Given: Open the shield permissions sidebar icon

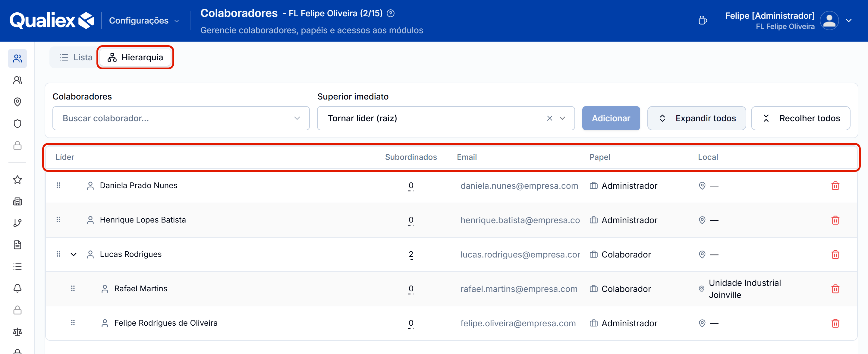Looking at the screenshot, I should point(17,124).
